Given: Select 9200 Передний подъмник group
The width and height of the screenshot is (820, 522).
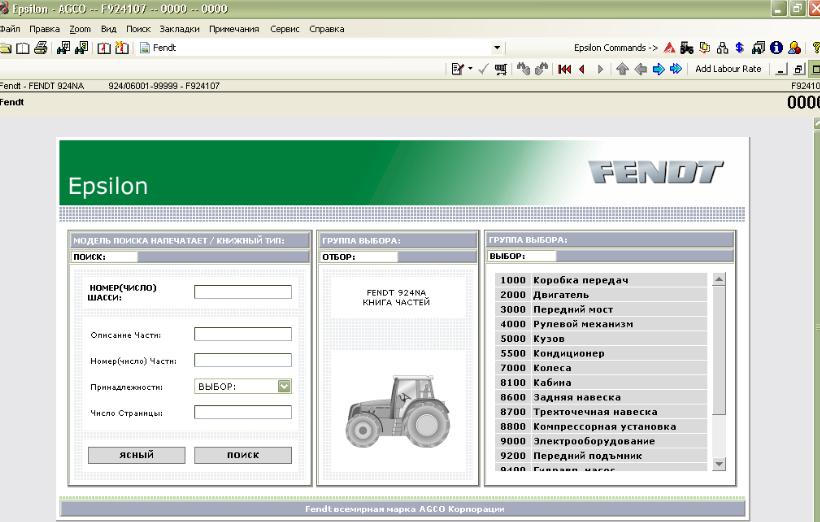Looking at the screenshot, I should 601,456.
